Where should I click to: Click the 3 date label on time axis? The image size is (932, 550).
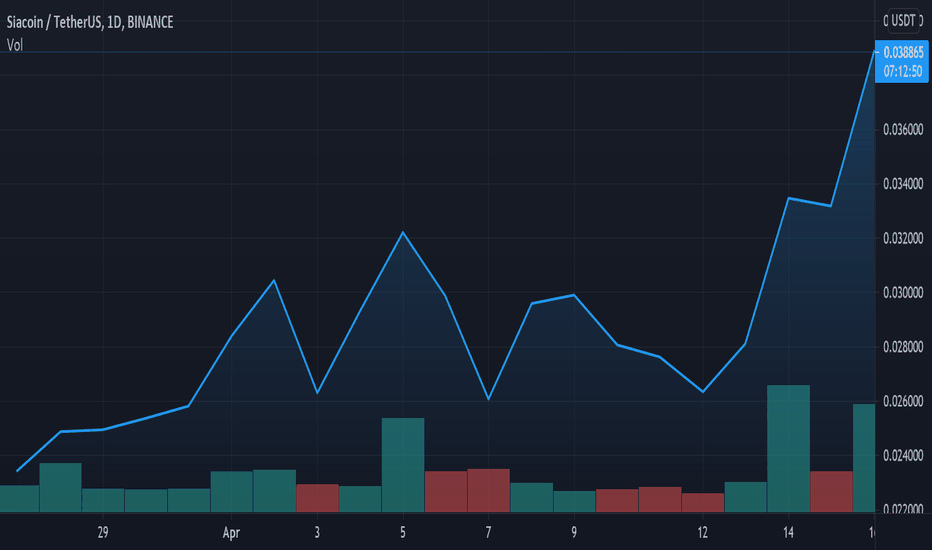coord(317,532)
